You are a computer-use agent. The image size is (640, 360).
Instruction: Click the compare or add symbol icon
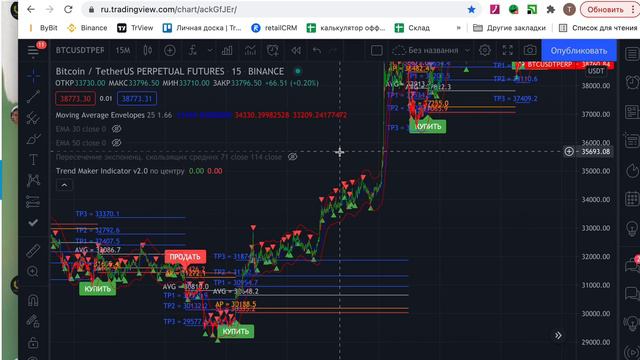tap(170, 50)
